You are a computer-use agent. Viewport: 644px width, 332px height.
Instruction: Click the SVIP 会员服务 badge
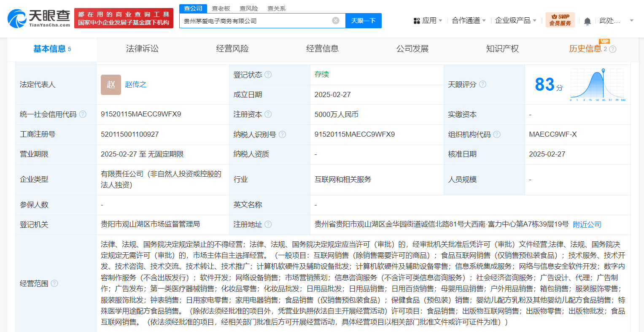point(560,19)
